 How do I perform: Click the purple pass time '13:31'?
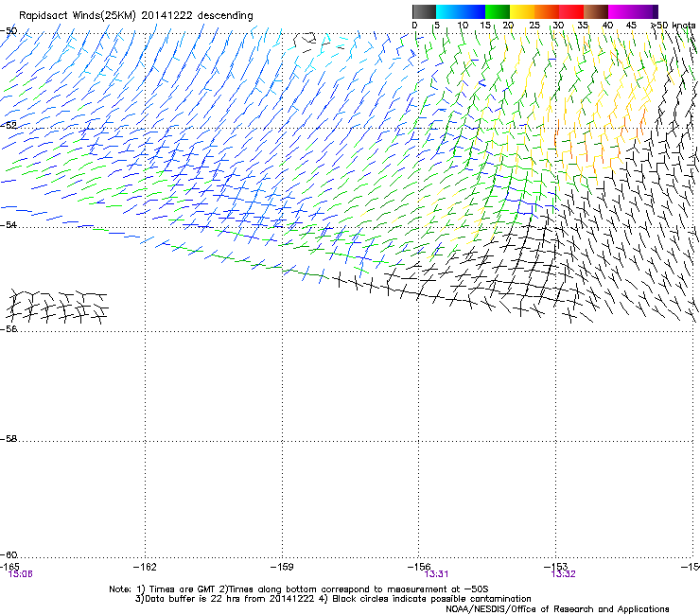(x=436, y=574)
